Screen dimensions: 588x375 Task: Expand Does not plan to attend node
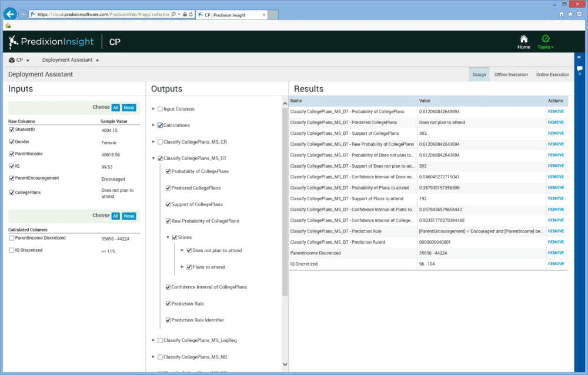coord(182,250)
